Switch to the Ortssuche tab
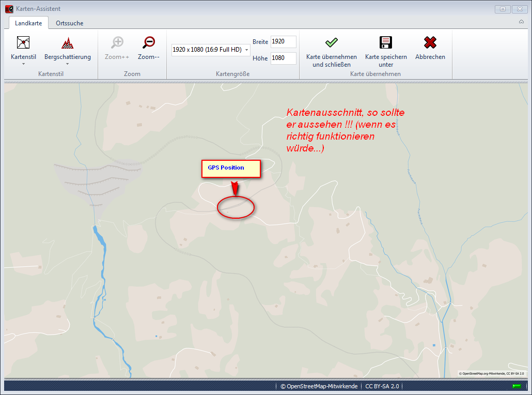Screen dimensions: 532x395 click(x=70, y=23)
